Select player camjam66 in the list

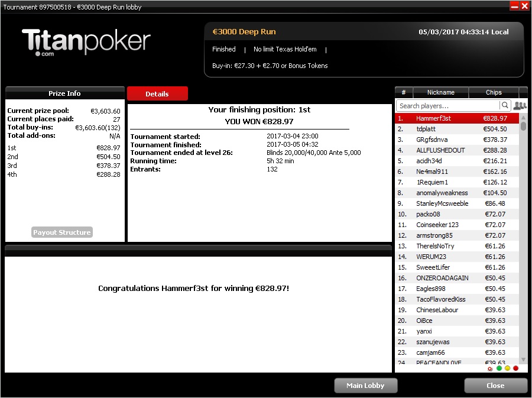point(457,352)
